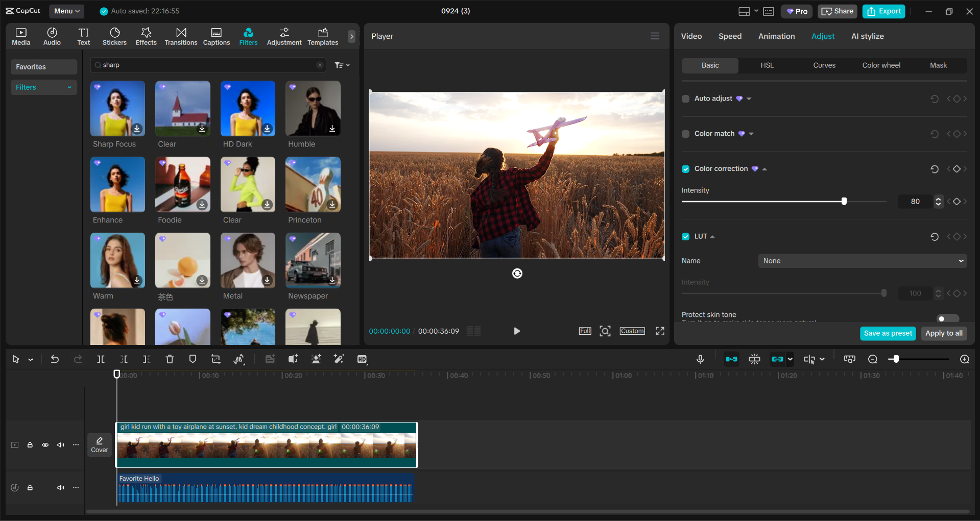Undo the last action
980x521 pixels.
(x=55, y=359)
